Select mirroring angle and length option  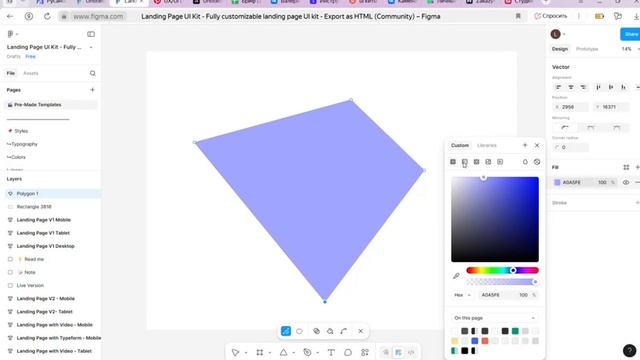pos(617,128)
